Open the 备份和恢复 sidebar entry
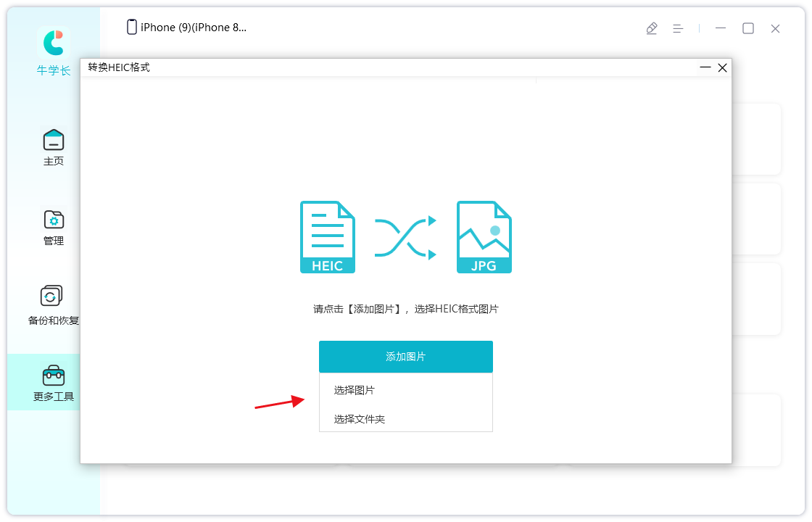 [51, 306]
